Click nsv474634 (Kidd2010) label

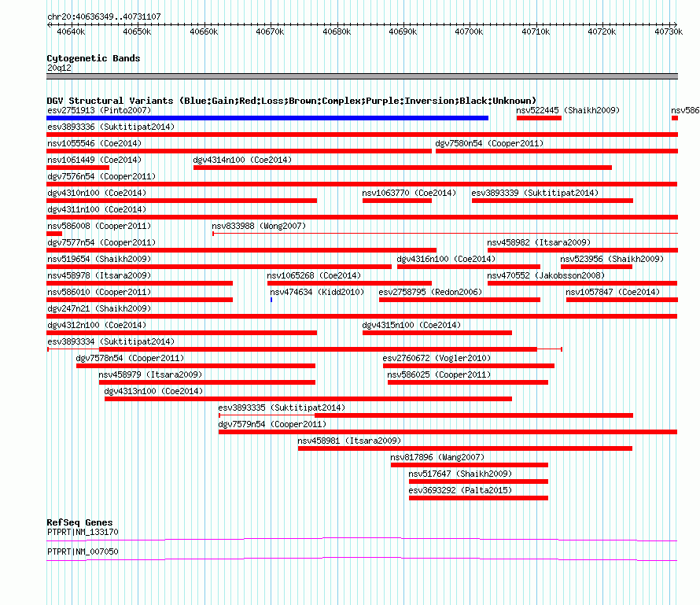317,292
